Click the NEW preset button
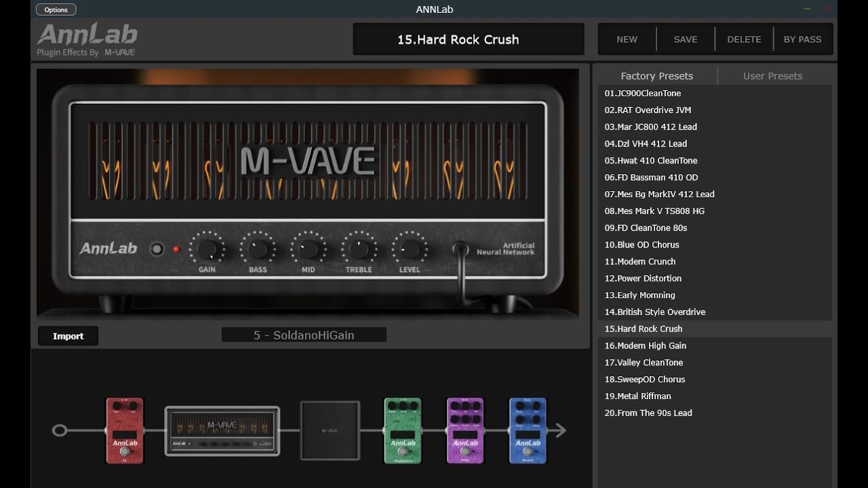 tap(627, 39)
